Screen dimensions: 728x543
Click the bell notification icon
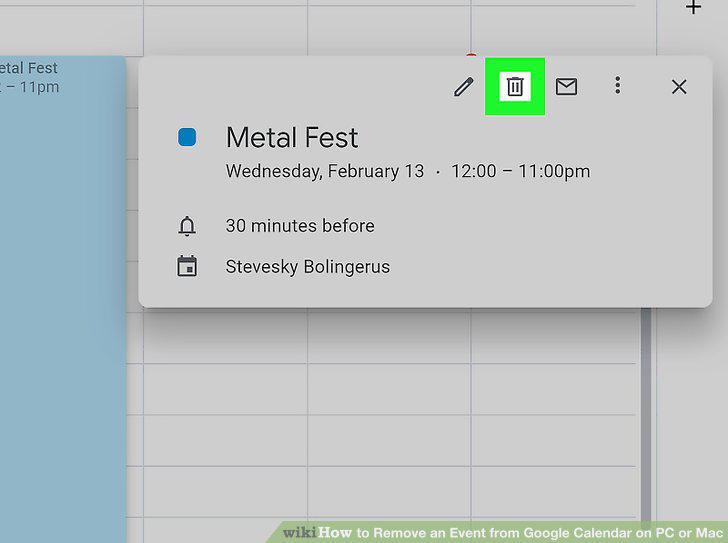point(187,226)
